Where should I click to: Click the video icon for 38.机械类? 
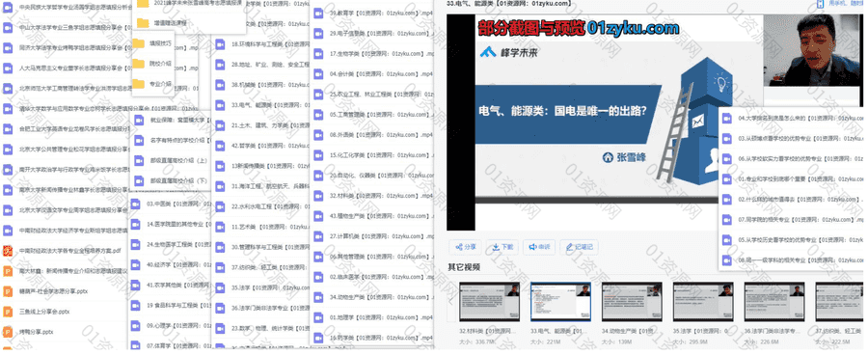(220, 85)
